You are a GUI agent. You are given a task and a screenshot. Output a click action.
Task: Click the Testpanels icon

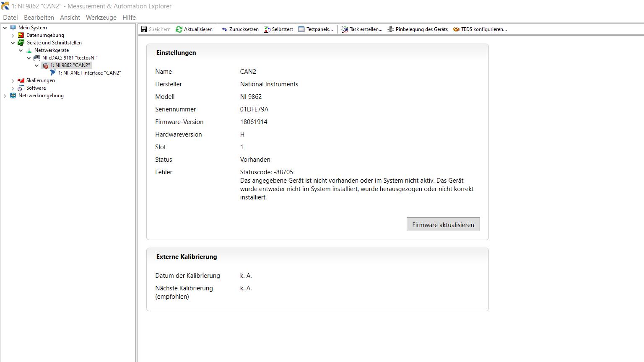click(x=301, y=29)
